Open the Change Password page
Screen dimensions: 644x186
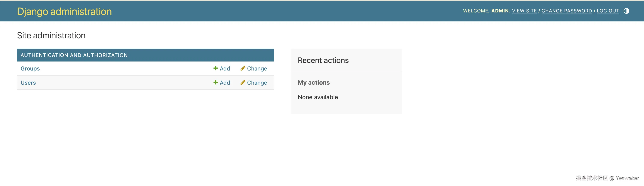click(567, 11)
